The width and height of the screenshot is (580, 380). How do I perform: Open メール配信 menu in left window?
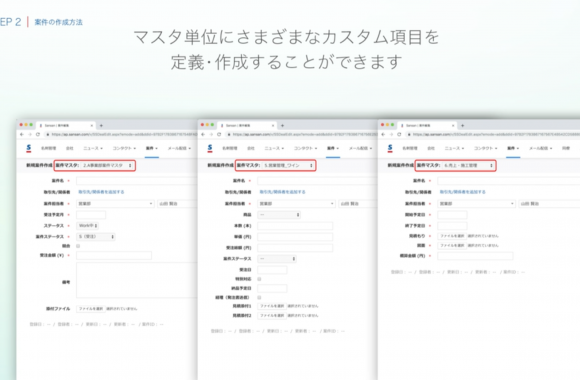[x=179, y=148]
